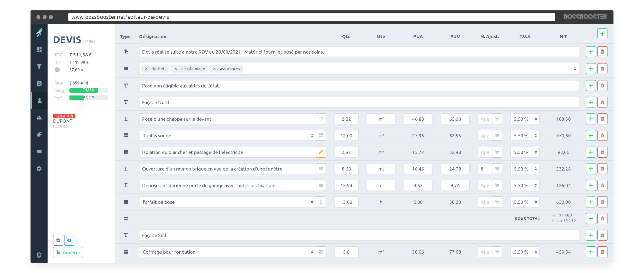Open list icon beside Pose d'une chappe
644x273 pixels.
pyautogui.click(x=321, y=119)
